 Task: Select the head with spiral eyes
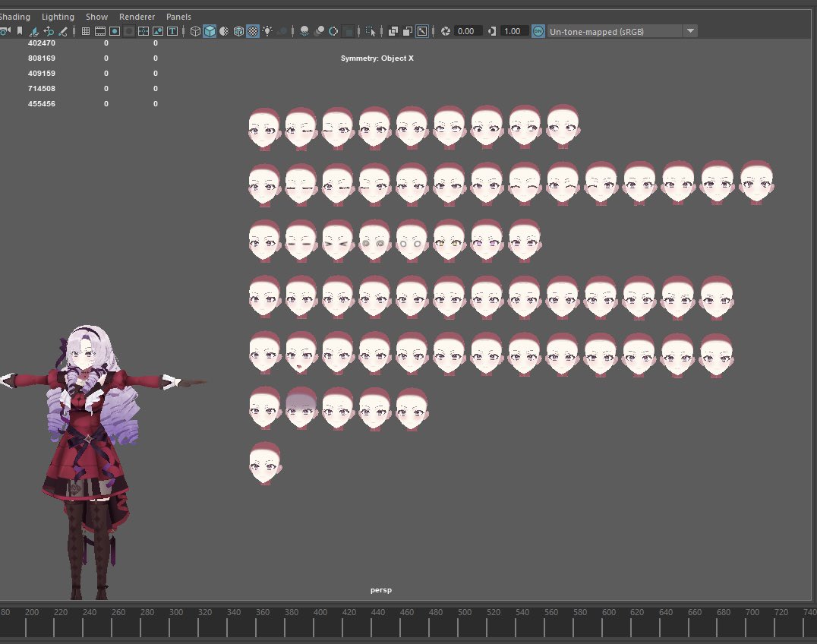click(374, 240)
